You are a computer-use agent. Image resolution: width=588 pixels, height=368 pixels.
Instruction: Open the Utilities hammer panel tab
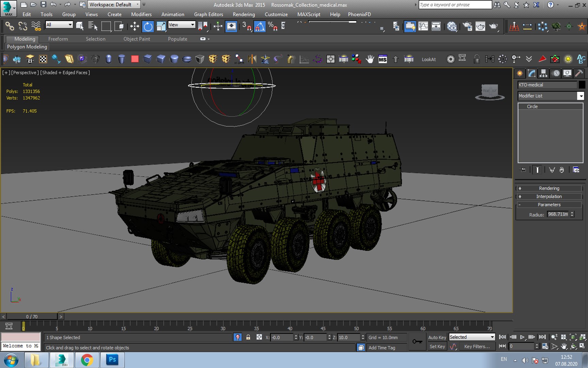[578, 73]
